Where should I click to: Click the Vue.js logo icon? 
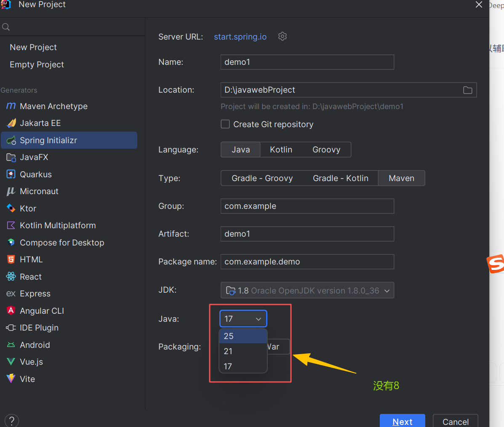pyautogui.click(x=11, y=362)
